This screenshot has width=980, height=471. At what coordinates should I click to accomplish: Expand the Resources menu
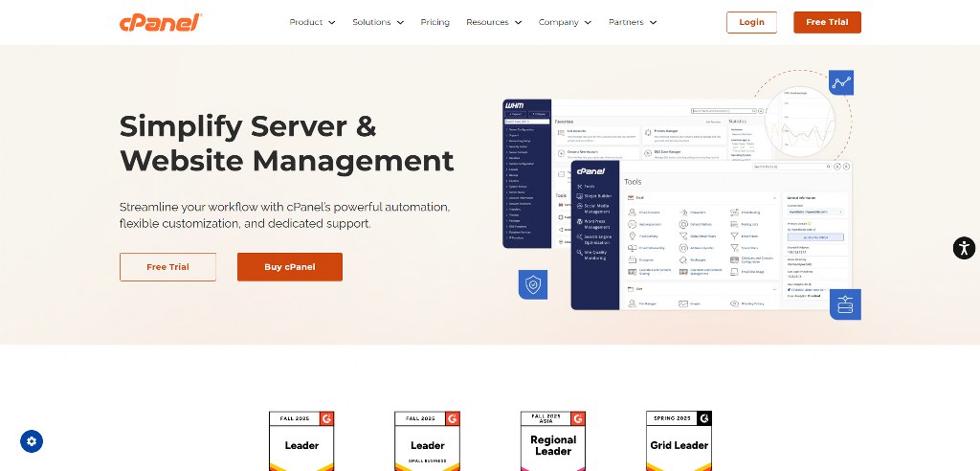[494, 22]
